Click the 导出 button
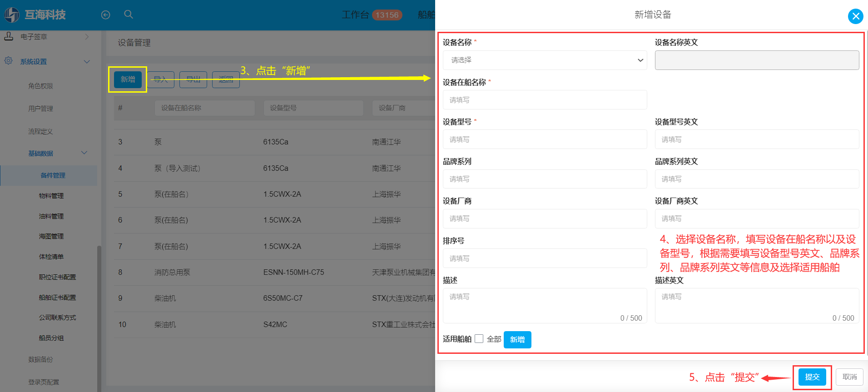This screenshot has height=392, width=868. [193, 79]
